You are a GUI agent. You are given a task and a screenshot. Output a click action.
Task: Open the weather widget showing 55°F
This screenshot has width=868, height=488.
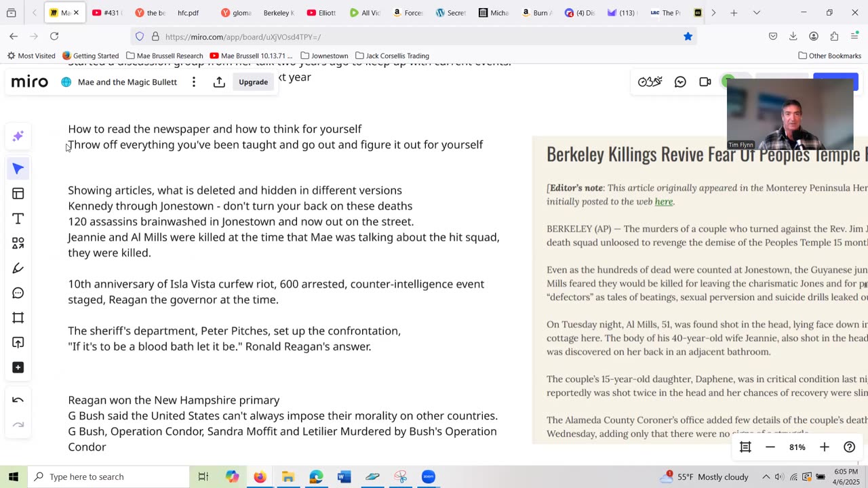click(703, 476)
